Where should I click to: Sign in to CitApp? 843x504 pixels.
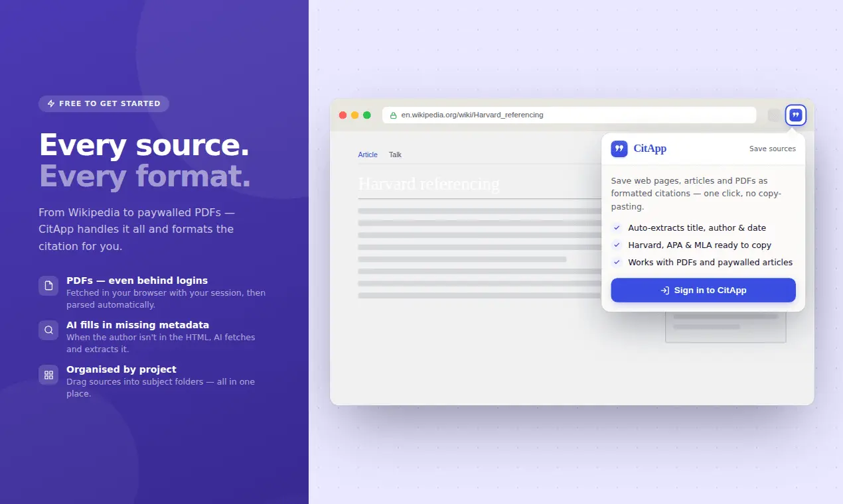(x=703, y=290)
